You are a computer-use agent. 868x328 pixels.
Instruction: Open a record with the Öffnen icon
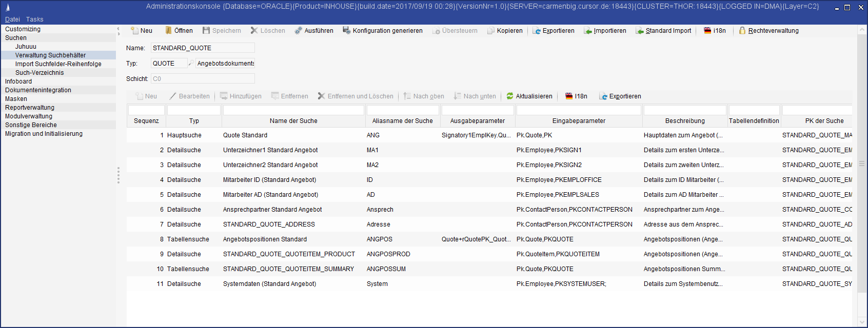[x=168, y=31]
